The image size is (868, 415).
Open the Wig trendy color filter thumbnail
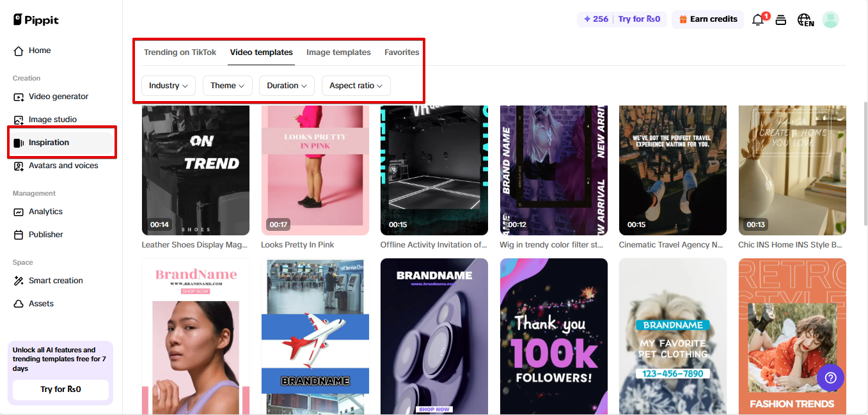tap(553, 170)
